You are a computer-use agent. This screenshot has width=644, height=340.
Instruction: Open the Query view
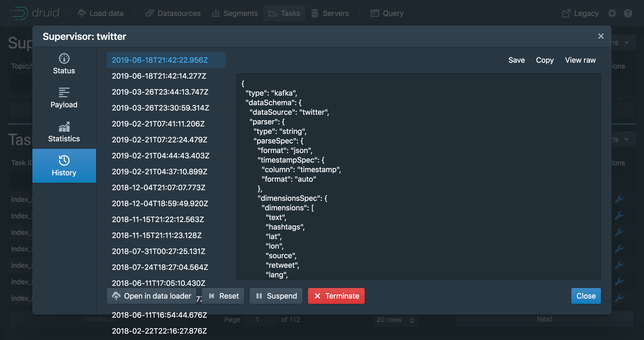(x=387, y=13)
